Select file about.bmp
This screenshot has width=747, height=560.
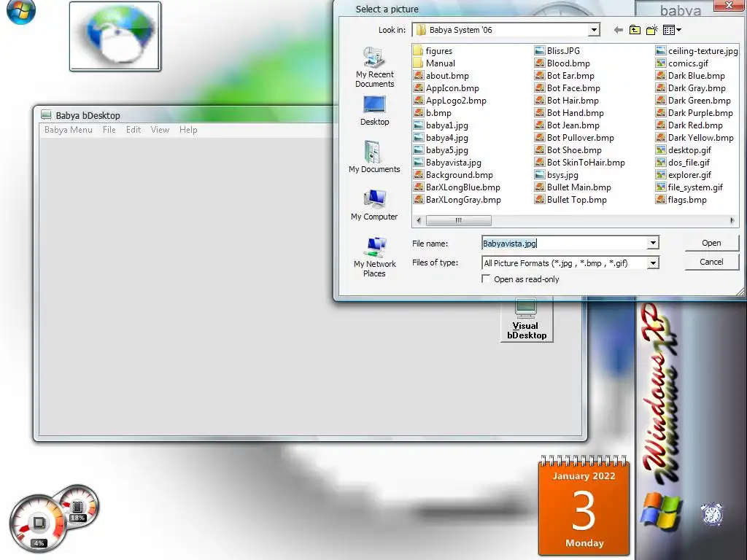point(441,75)
